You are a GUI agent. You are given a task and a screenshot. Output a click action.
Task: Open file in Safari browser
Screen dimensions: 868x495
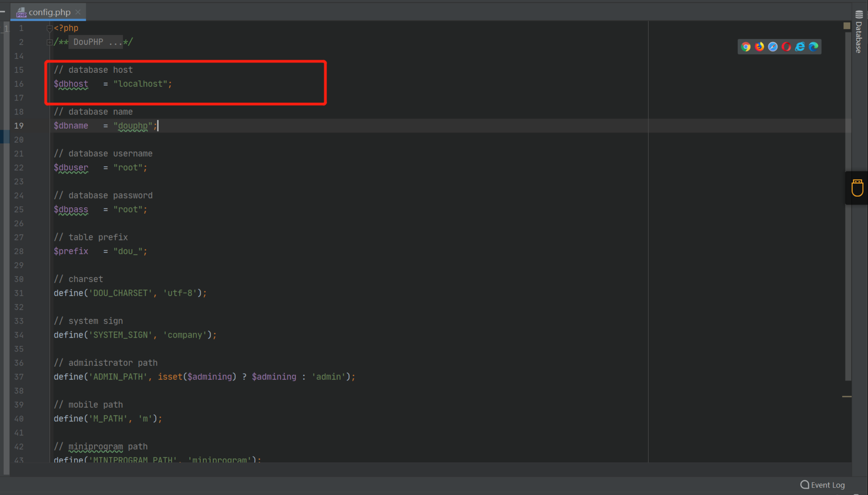(773, 47)
